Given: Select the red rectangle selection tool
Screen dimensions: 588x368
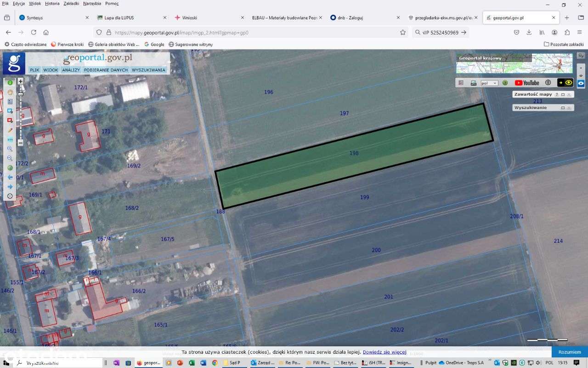Looking at the screenshot, I should coord(10,111).
